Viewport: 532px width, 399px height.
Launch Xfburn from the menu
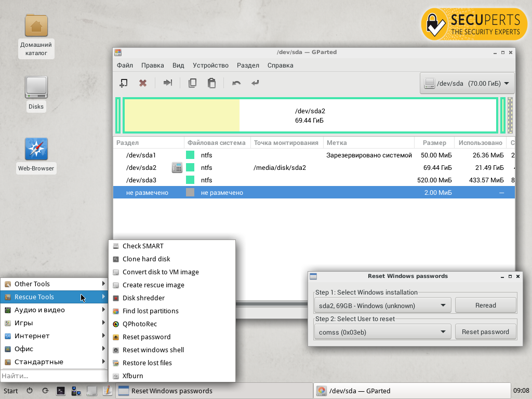[172, 376]
